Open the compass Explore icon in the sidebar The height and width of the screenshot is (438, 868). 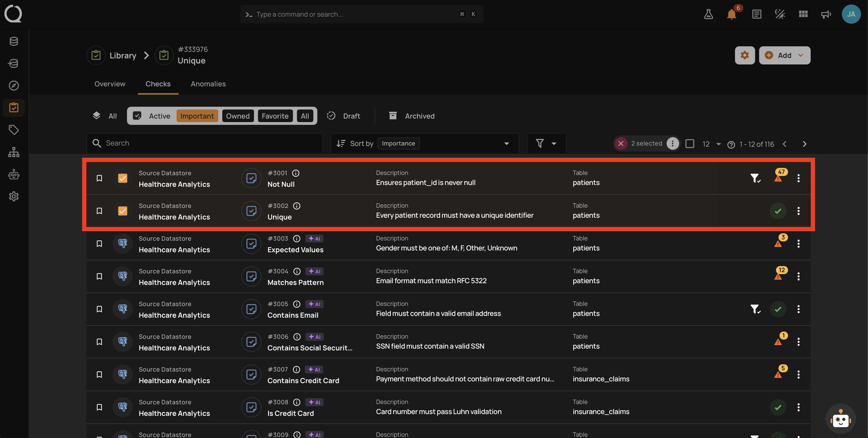pyautogui.click(x=14, y=85)
